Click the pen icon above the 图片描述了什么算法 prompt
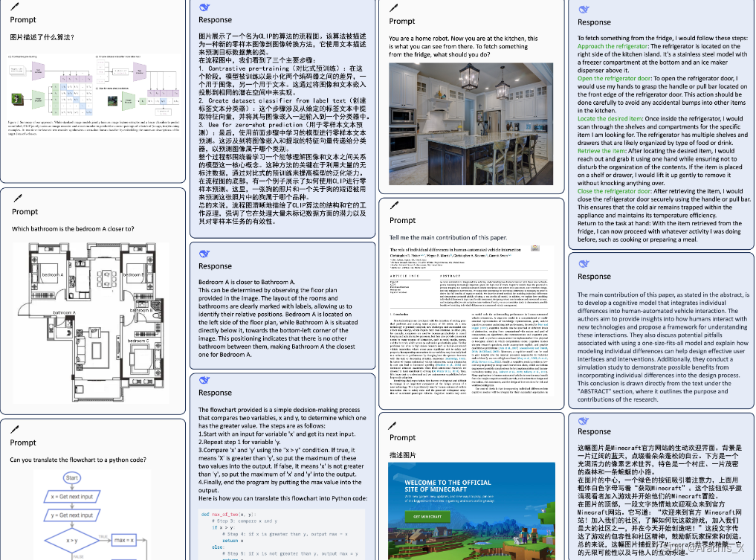This screenshot has width=756, height=560. coord(15,6)
